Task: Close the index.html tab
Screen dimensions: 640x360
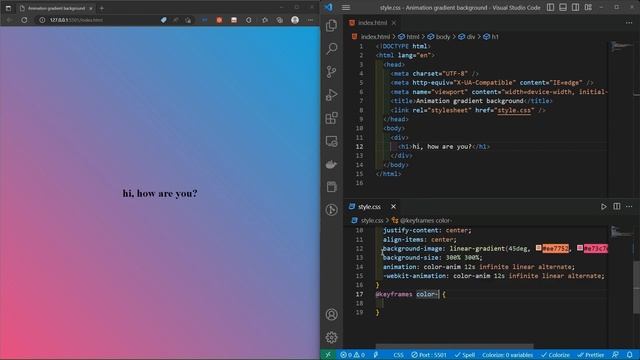Action: point(394,23)
